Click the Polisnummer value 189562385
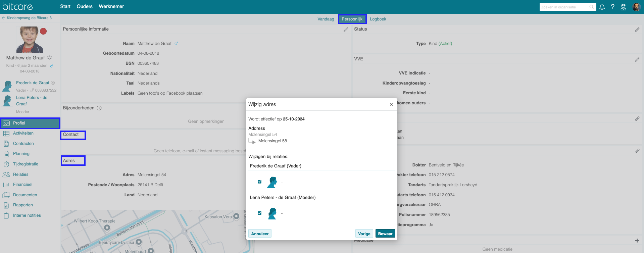644x253 pixels. (439, 215)
